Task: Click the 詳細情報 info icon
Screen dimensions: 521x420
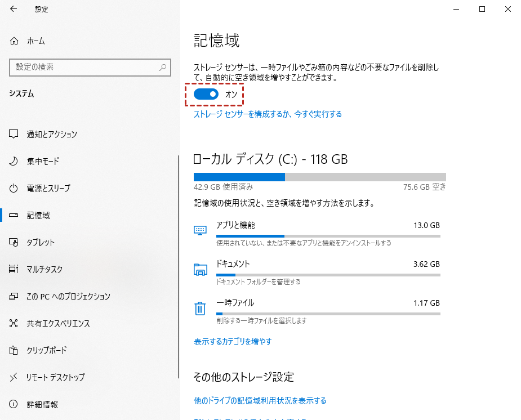Action: 14,404
